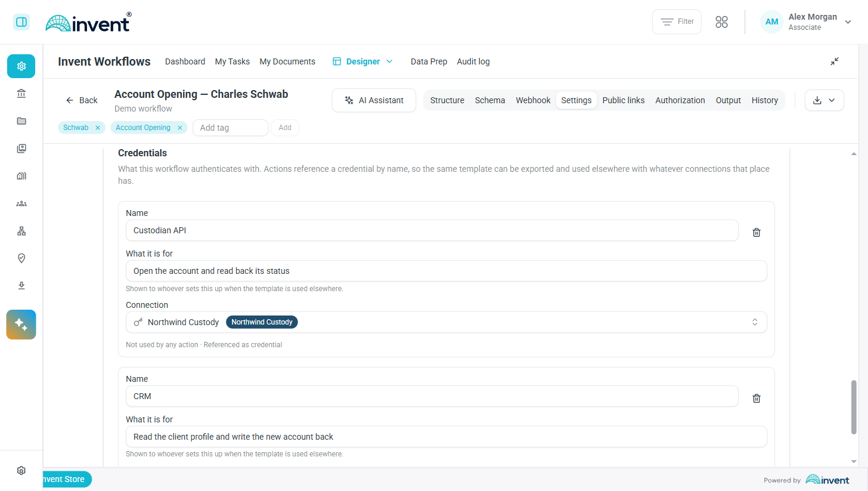Image resolution: width=868 pixels, height=491 pixels.
Task: Launch the colorful AI sparkle button
Action: click(x=21, y=325)
